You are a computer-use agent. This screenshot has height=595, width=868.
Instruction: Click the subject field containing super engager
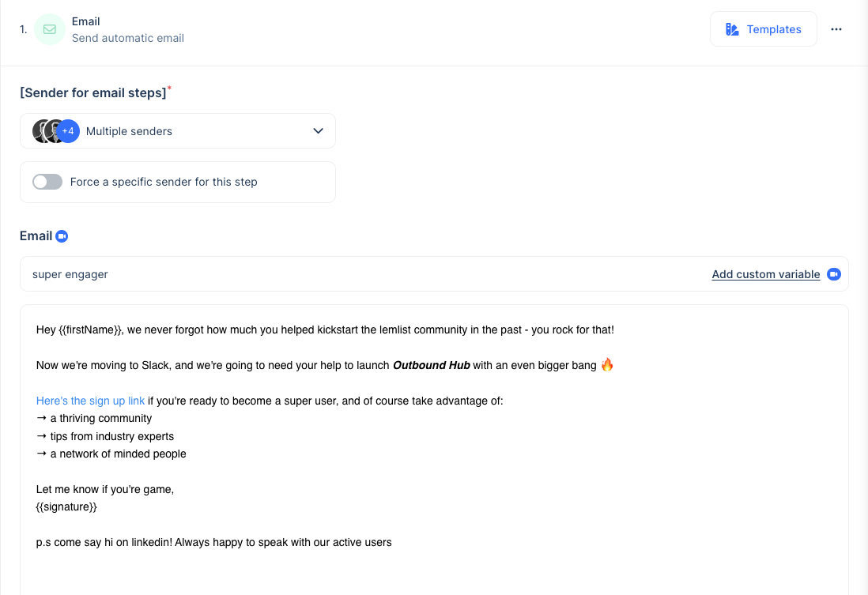(434, 274)
